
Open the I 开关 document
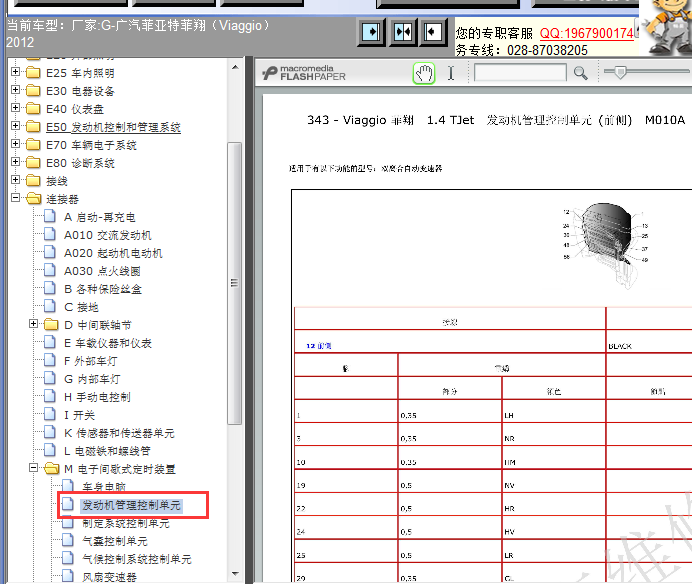click(x=79, y=415)
